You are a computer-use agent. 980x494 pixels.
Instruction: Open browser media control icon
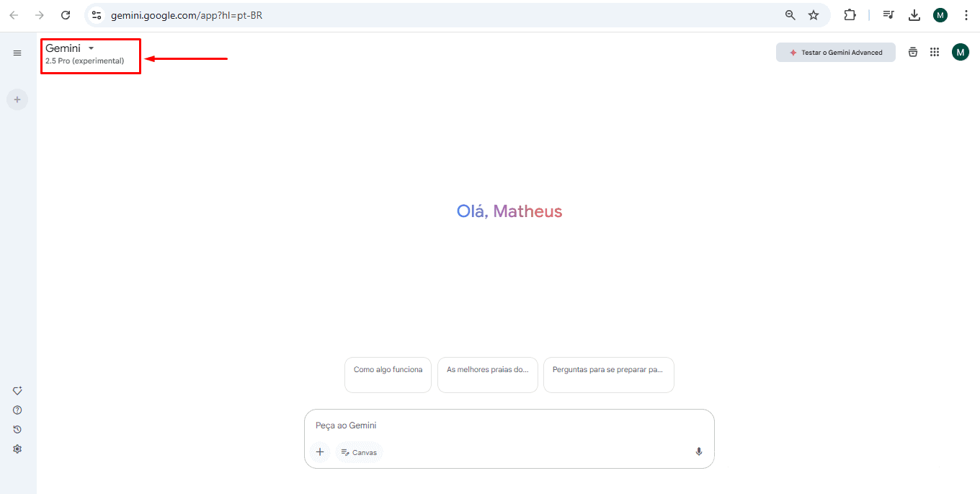click(x=888, y=15)
